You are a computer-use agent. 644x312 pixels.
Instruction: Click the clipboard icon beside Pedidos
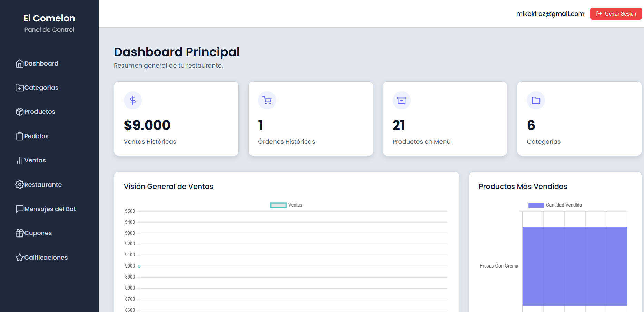(x=20, y=136)
